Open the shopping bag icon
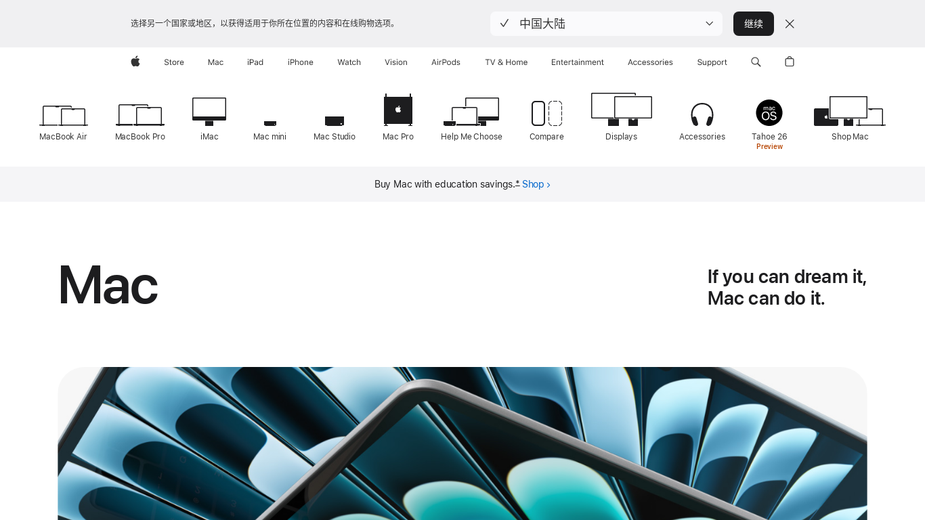 [789, 61]
